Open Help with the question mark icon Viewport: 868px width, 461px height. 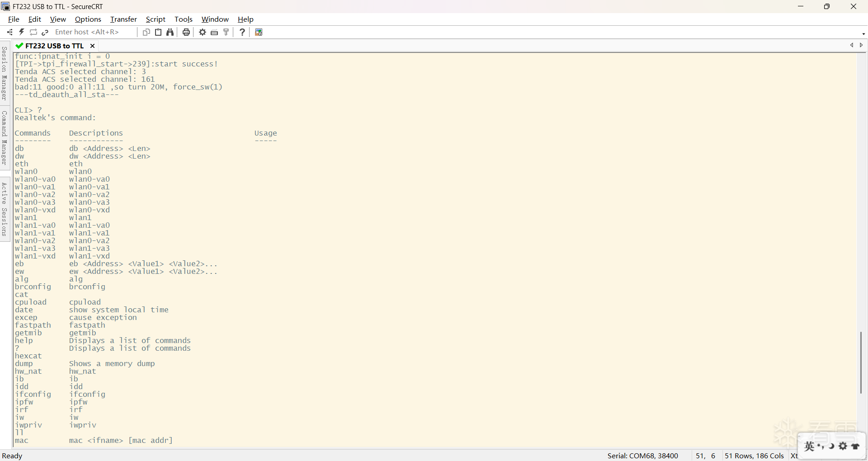click(x=242, y=32)
